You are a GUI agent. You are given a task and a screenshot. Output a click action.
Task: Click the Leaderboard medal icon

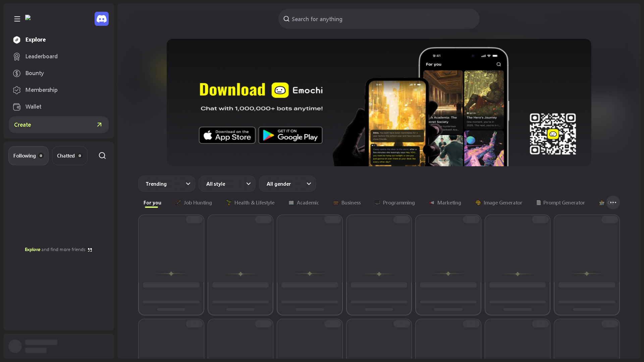pyautogui.click(x=16, y=57)
